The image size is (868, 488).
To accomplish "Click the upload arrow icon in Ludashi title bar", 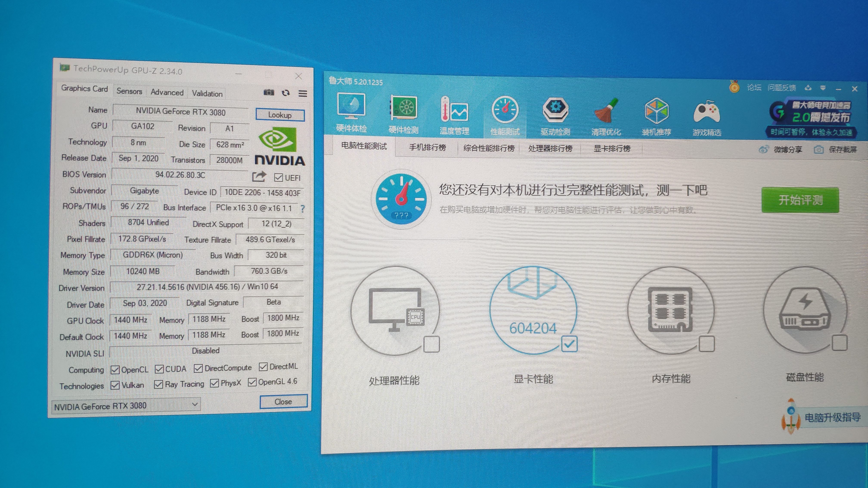I will (808, 88).
